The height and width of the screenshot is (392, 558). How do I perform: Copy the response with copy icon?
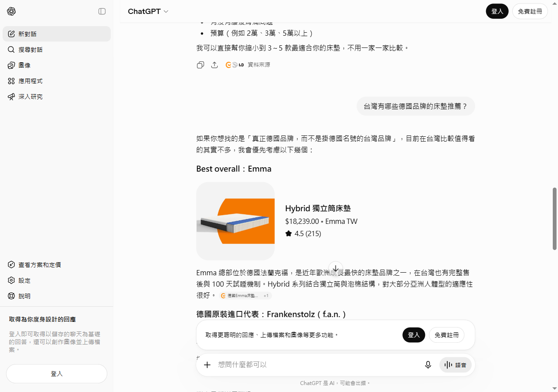pyautogui.click(x=201, y=65)
